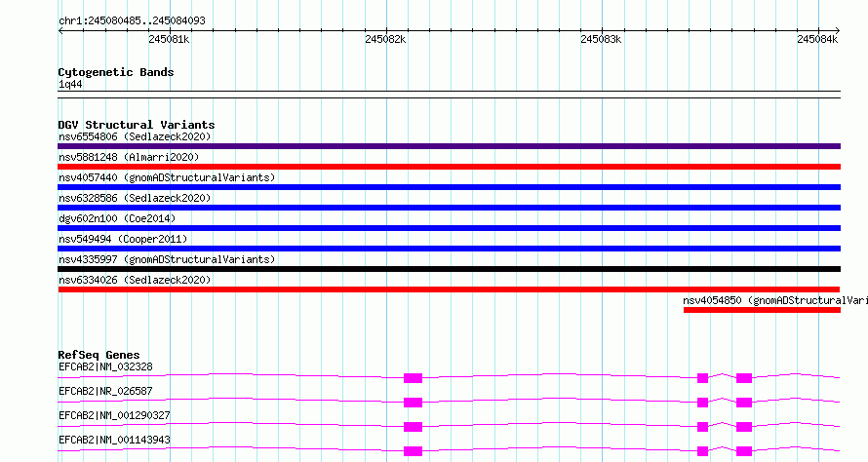868x462 pixels.
Task: Open the nsv549494 blue variant bar
Action: [x=449, y=249]
